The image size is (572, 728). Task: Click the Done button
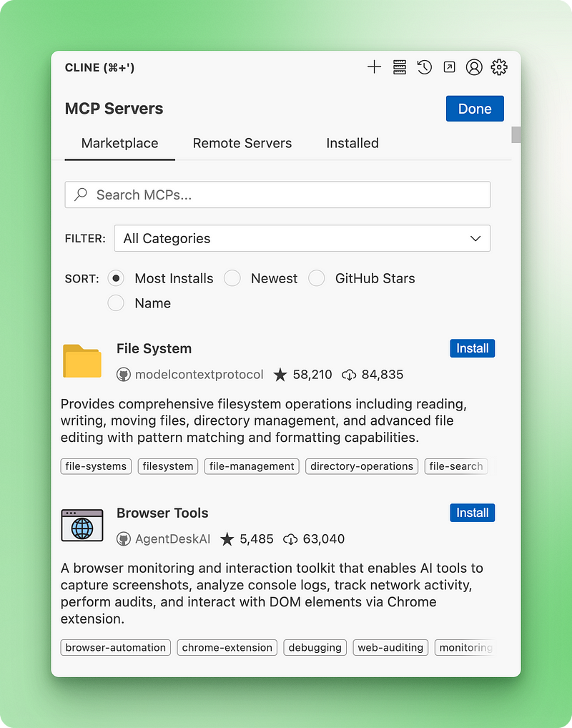[x=475, y=109]
